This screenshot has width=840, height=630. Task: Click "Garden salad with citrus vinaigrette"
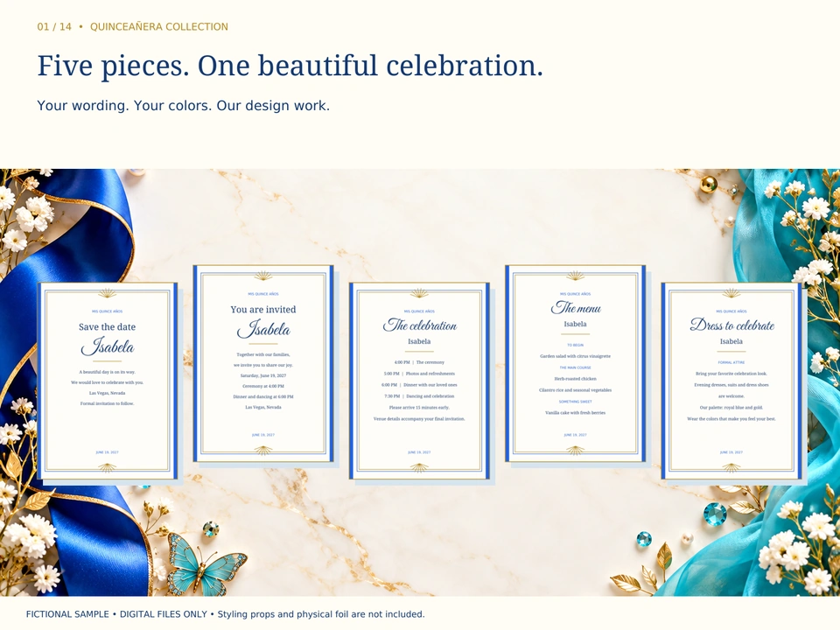[x=575, y=356]
